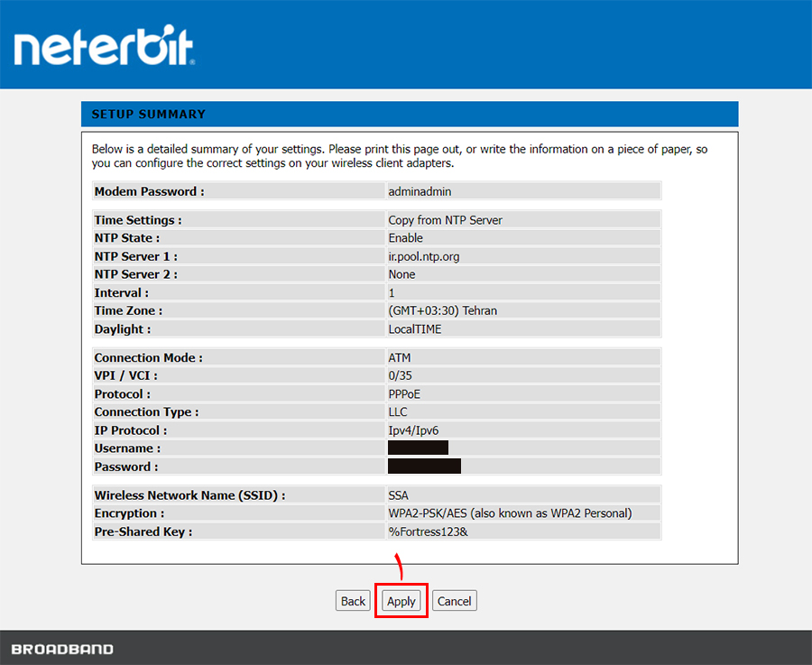Click the redacted Username field
The width and height of the screenshot is (812, 665).
click(x=417, y=448)
